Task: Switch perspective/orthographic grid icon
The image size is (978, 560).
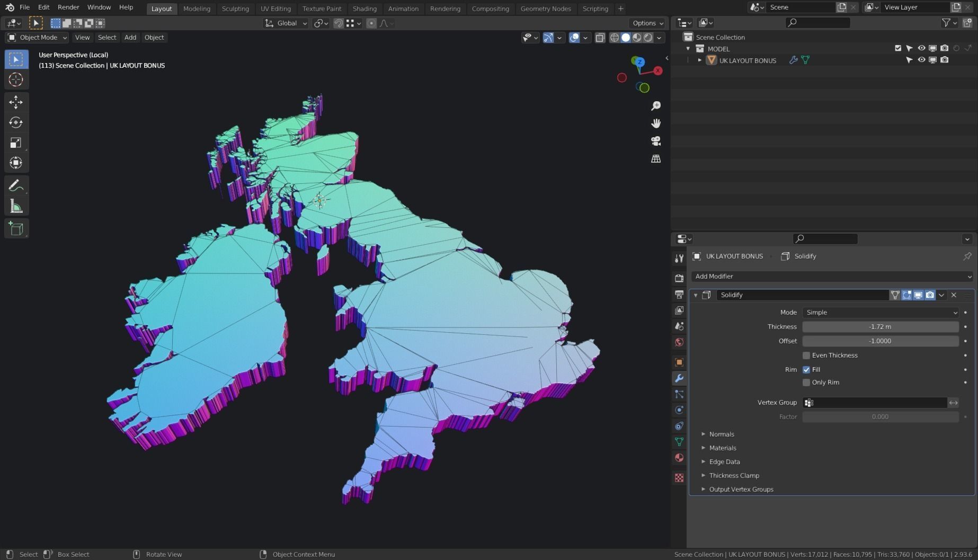Action: click(x=656, y=159)
